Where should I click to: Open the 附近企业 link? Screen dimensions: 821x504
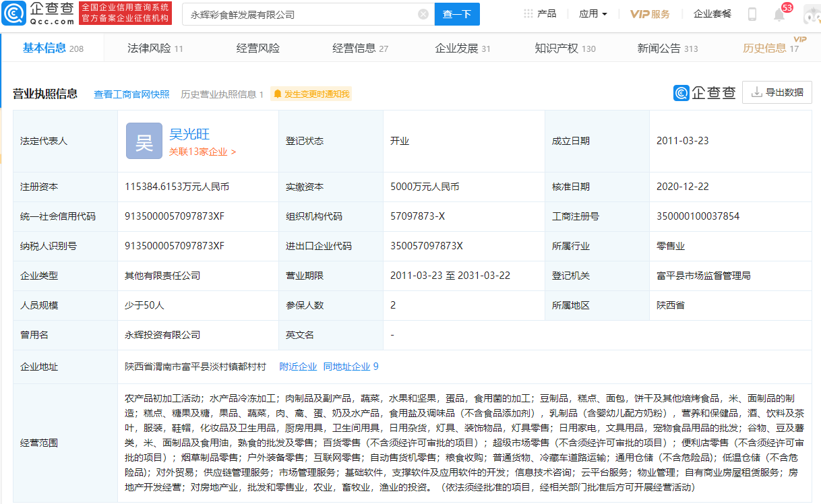(298, 367)
